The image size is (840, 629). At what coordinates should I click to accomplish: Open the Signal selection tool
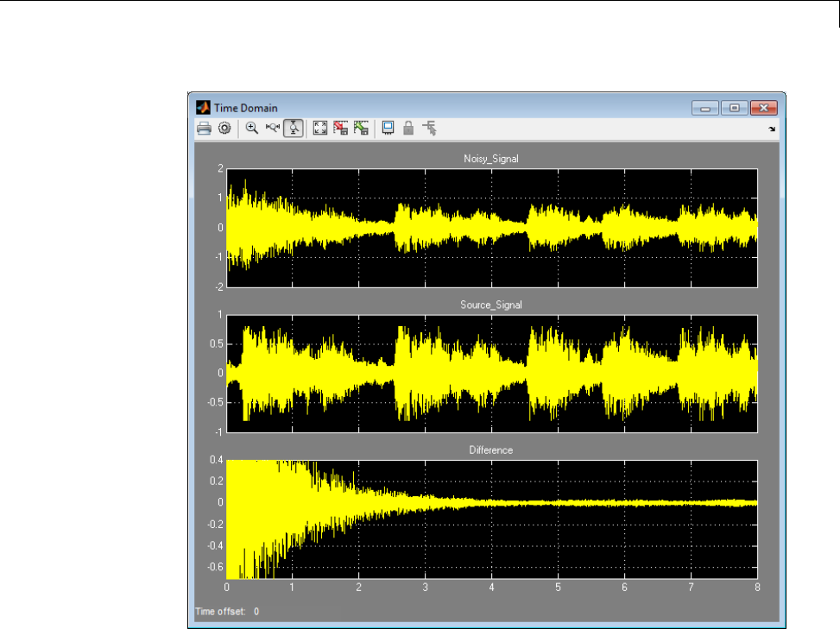pos(429,129)
